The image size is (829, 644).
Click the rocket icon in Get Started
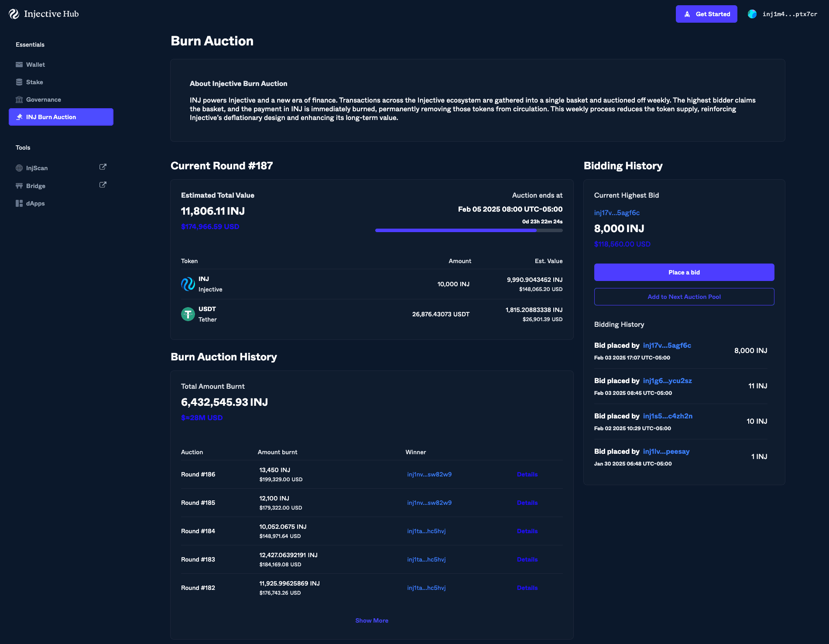pos(687,14)
